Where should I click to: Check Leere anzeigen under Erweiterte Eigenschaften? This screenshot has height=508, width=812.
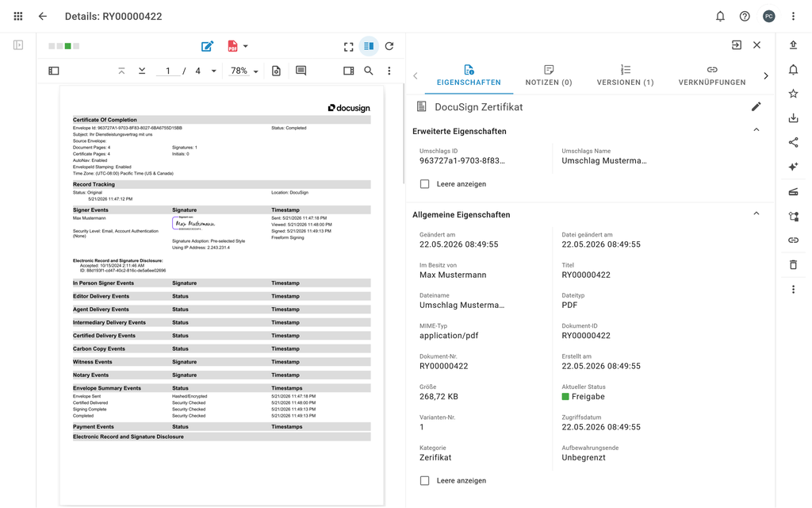coord(425,184)
